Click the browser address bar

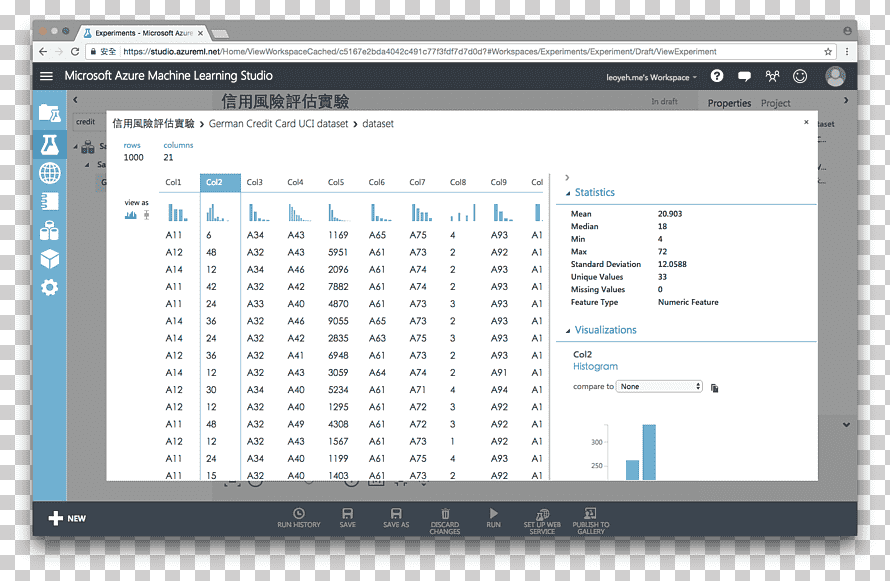pyautogui.click(x=461, y=52)
